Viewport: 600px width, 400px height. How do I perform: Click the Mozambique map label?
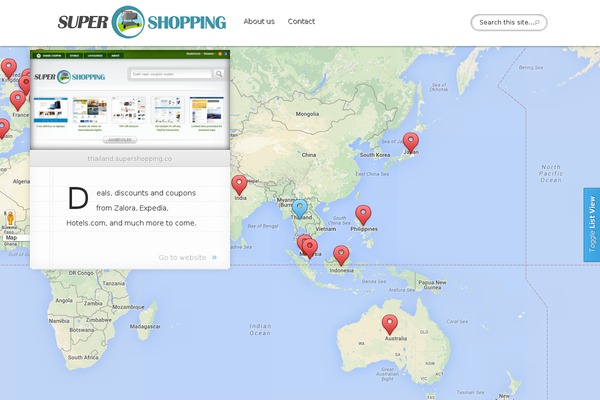(x=129, y=307)
